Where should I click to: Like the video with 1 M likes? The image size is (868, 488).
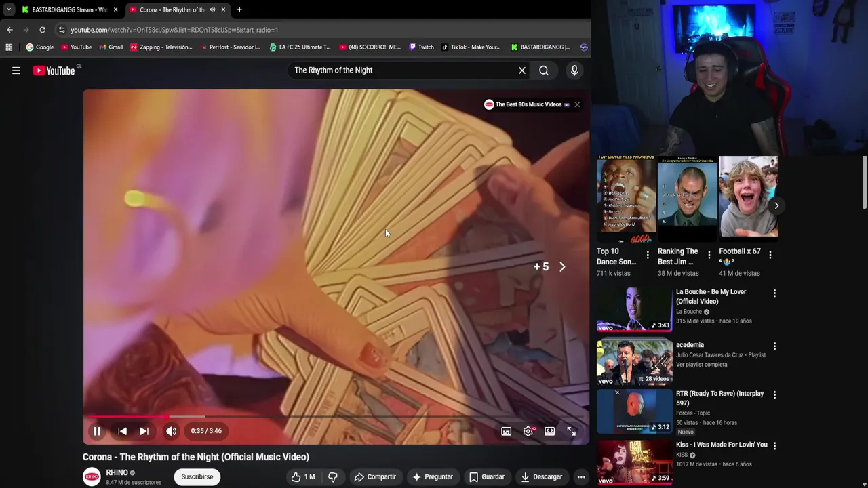(303, 477)
